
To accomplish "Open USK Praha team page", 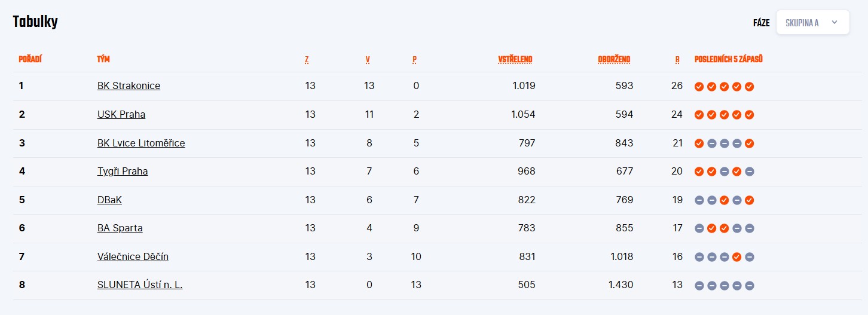I will (x=121, y=114).
